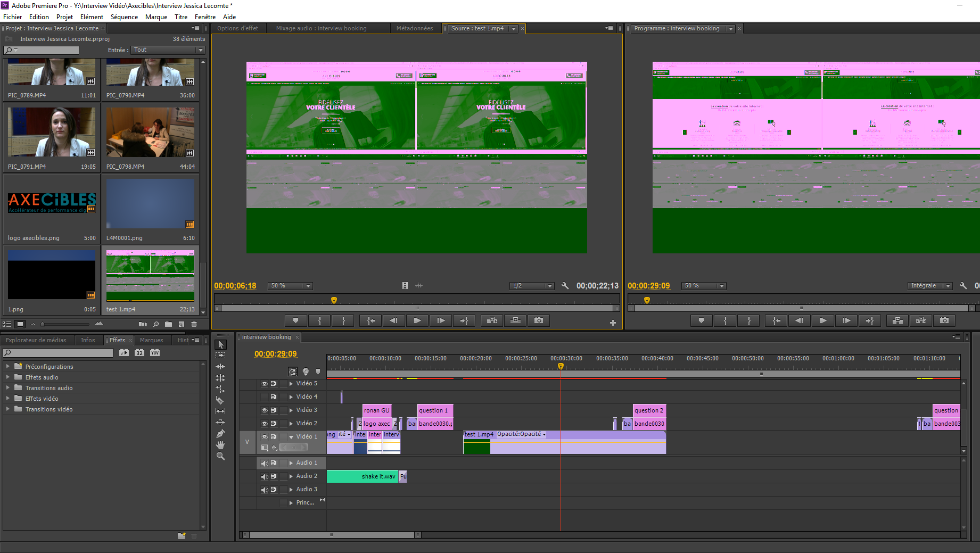Expand Transitions audio folder
980x553 pixels.
[x=7, y=387]
